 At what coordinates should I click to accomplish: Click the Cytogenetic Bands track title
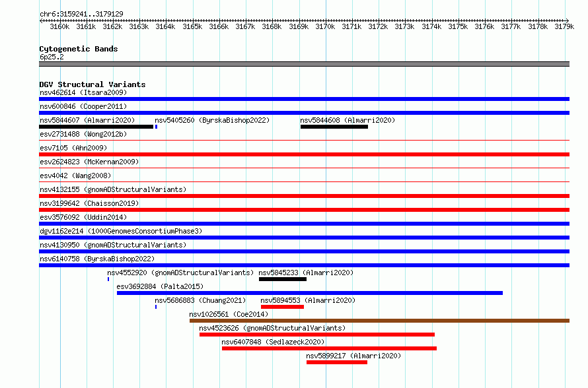click(x=79, y=49)
